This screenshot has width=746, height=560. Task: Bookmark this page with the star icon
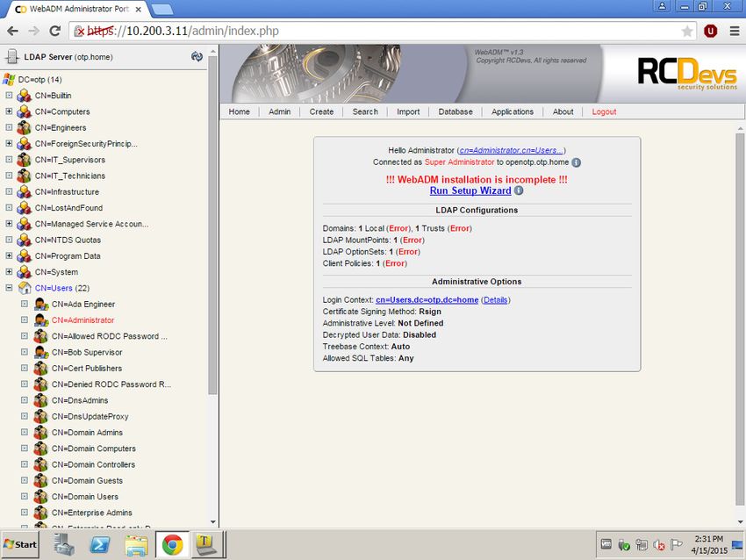point(686,32)
